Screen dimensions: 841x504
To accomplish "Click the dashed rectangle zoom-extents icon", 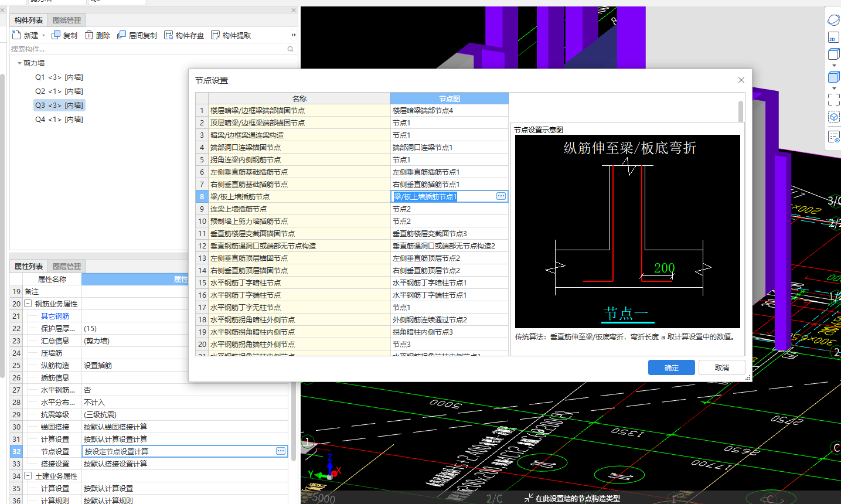I will 833,99.
